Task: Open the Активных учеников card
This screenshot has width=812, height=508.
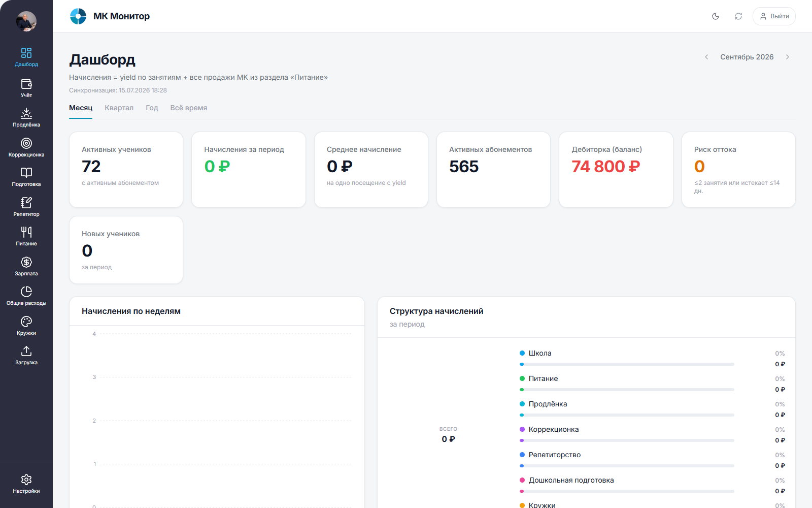Action: [x=126, y=170]
